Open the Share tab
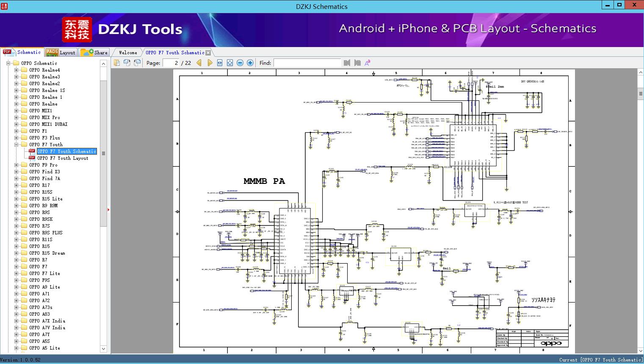Image resolution: width=644 pixels, height=364 pixels. tap(94, 53)
